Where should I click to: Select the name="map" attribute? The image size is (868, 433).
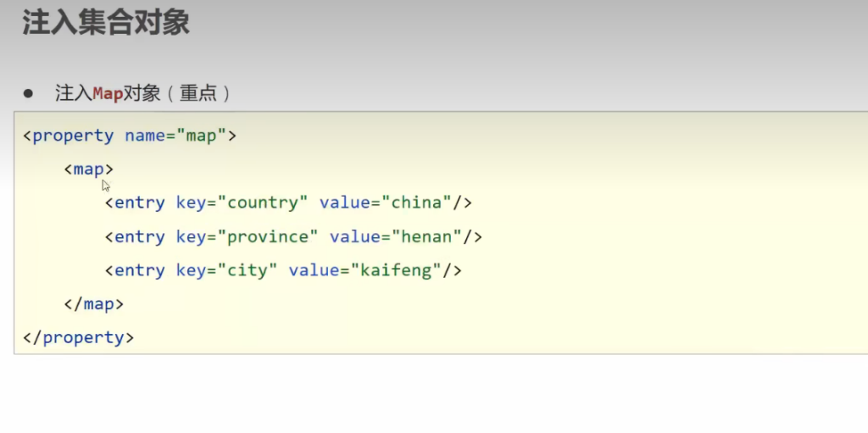[175, 136]
